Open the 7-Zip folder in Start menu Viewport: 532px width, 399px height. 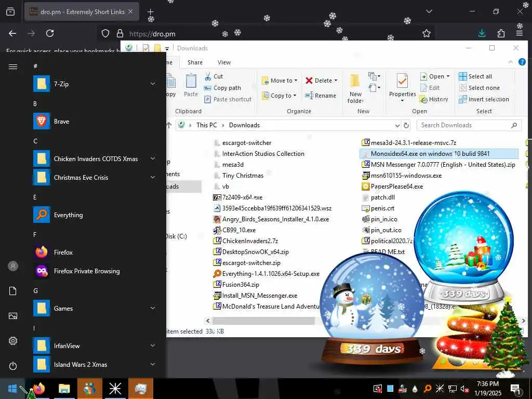[x=95, y=84]
